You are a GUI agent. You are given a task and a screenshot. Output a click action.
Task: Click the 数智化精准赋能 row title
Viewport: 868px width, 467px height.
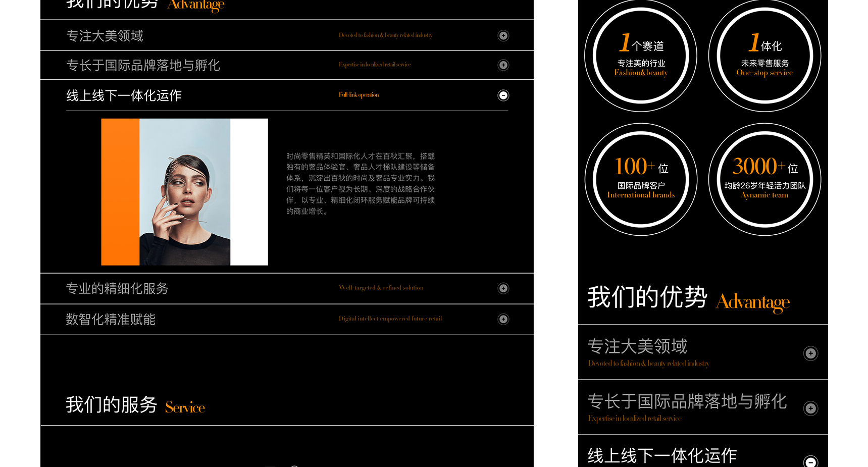tap(111, 319)
